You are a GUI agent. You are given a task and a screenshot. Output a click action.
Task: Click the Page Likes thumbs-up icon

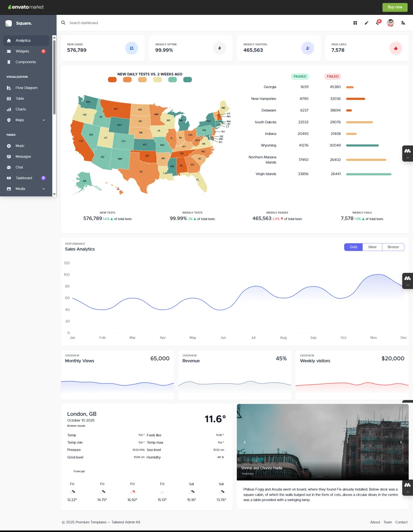(396, 48)
